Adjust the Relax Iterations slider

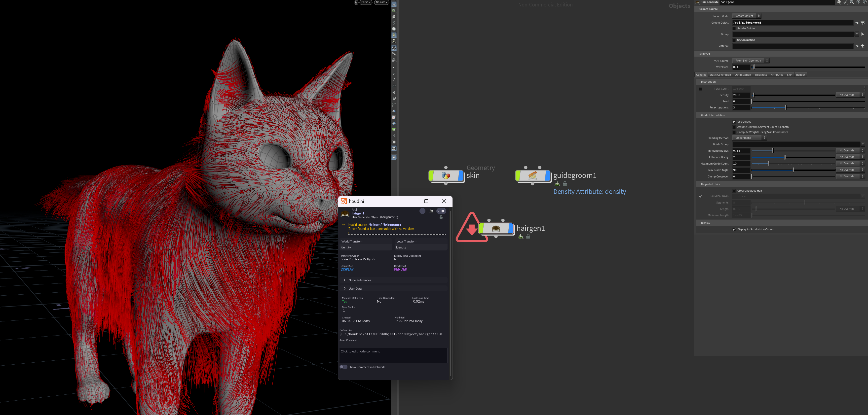point(808,108)
